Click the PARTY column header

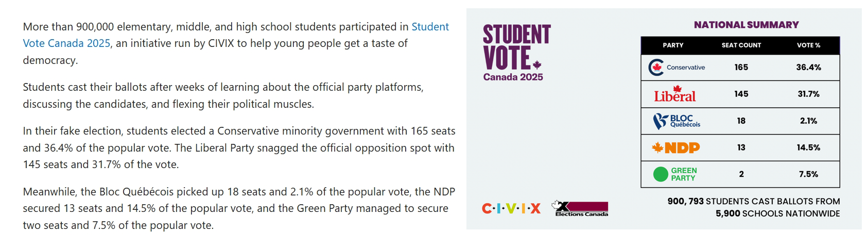[x=673, y=45]
